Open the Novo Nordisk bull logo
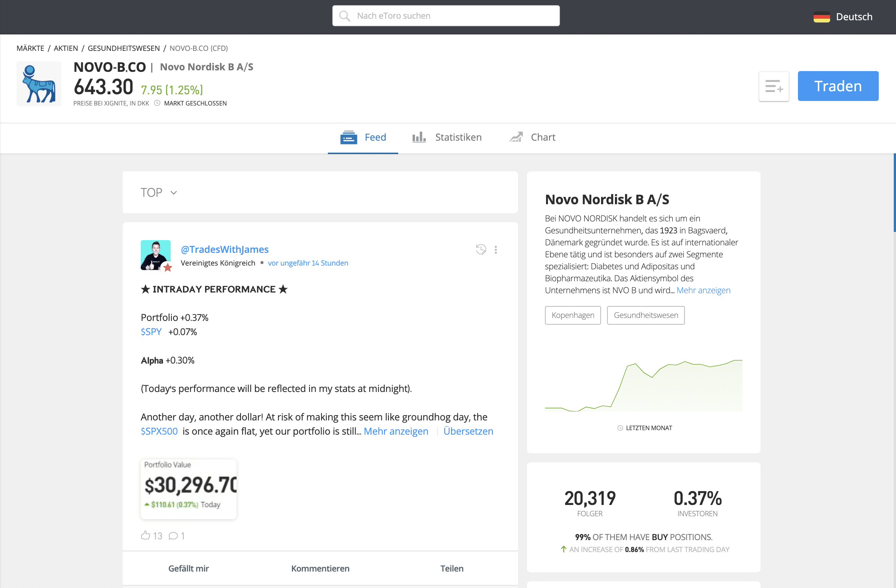 pos(39,83)
